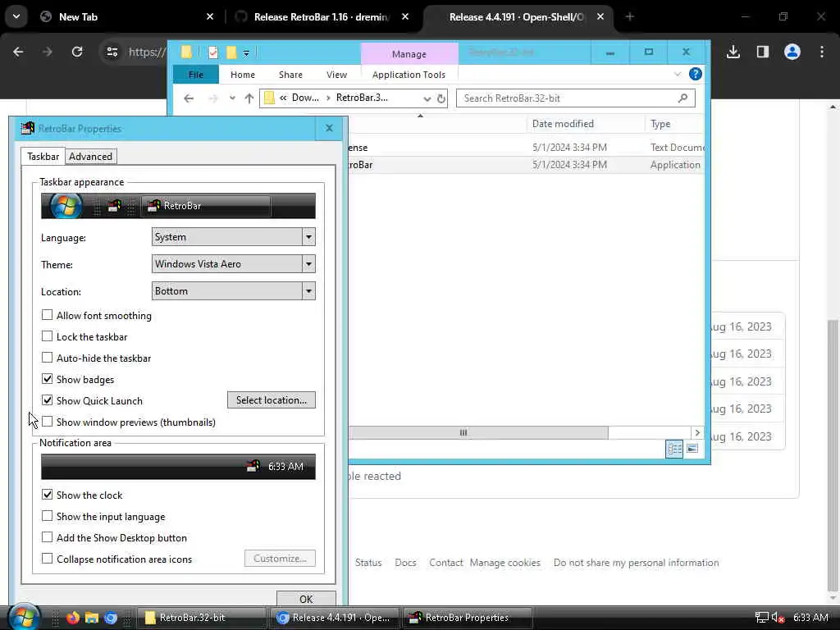
Task: Launch Chromium from Quick Launch
Action: point(111,618)
